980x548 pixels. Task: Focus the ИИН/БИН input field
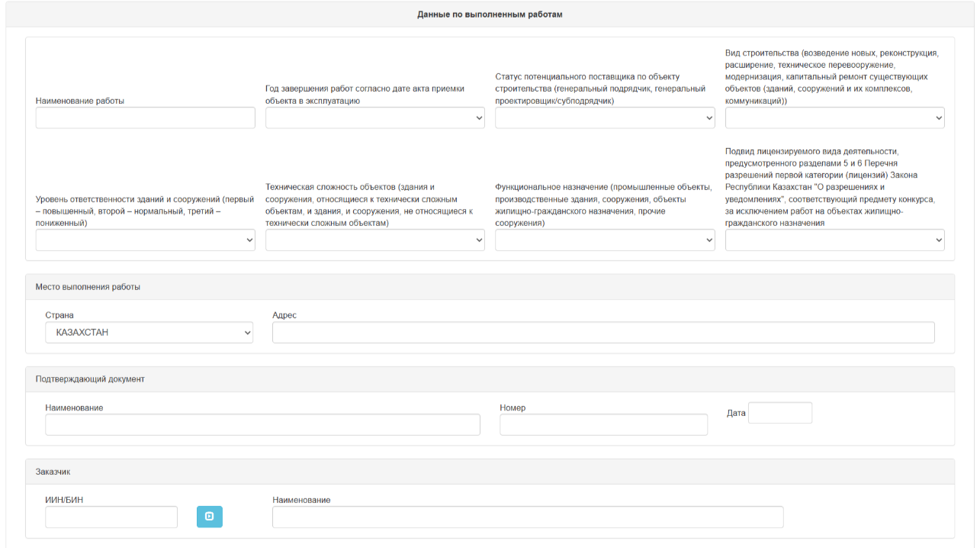[111, 517]
